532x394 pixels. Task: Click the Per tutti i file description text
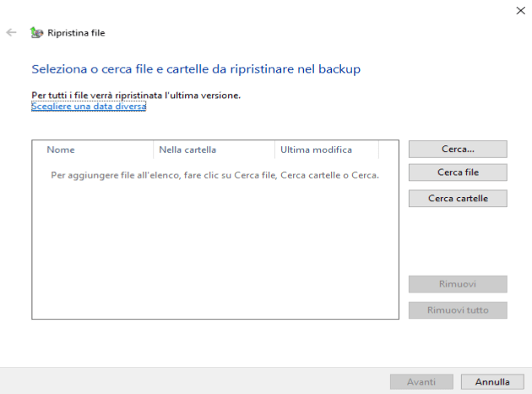[x=135, y=96]
